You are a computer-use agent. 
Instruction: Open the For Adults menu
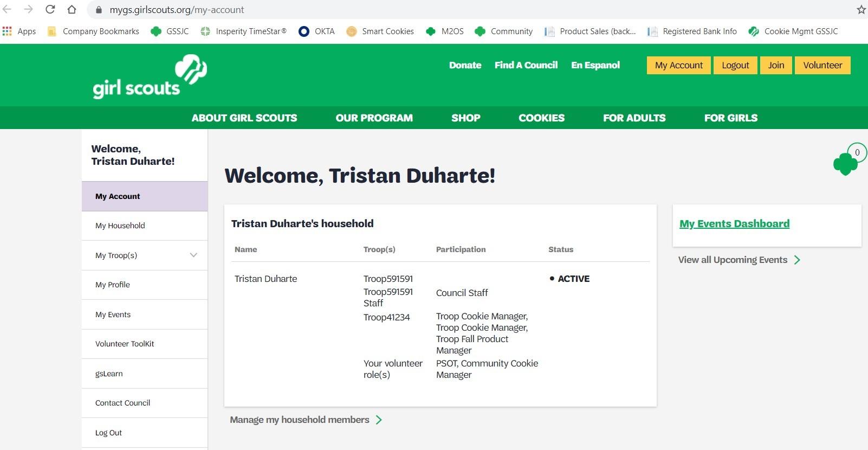point(634,118)
